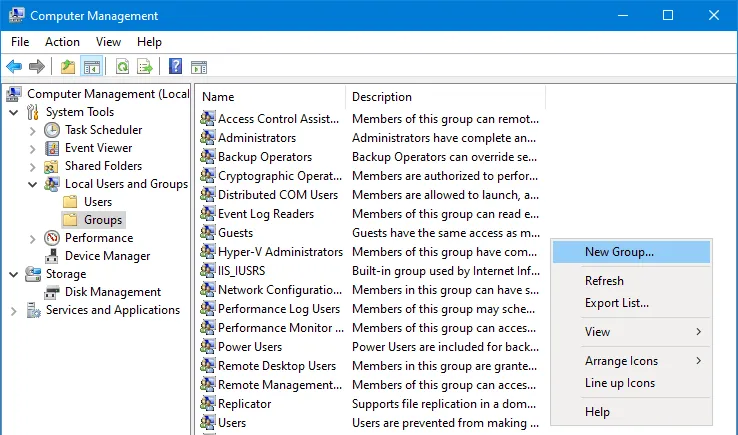Viewport: 738px width, 435px height.
Task: Click Export List... in the context menu
Action: 616,303
